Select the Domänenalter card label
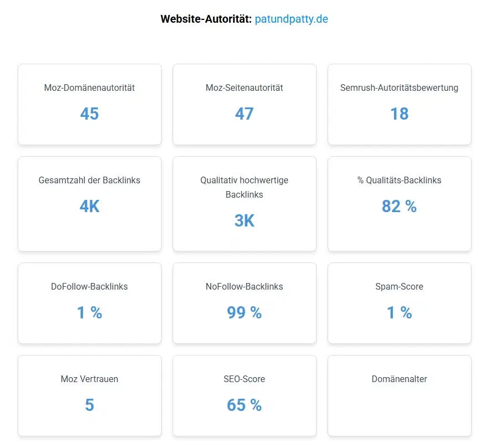Image resolution: width=487 pixels, height=448 pixels. pyautogui.click(x=399, y=379)
